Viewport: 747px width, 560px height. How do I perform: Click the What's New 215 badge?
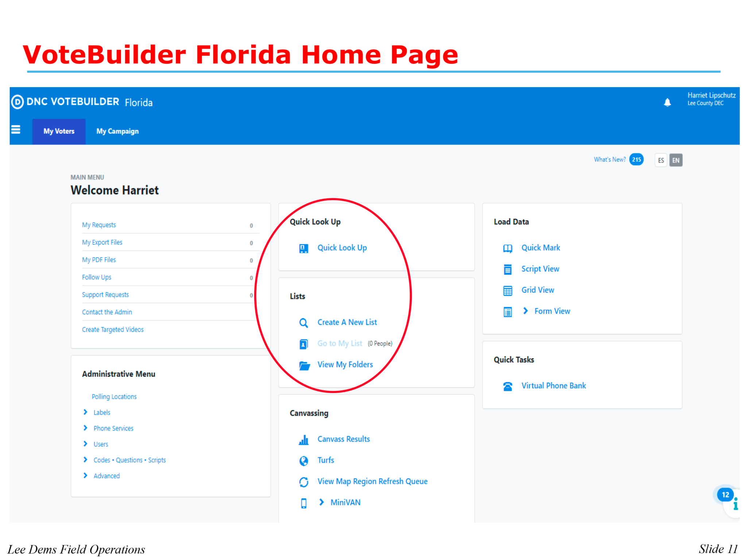click(x=636, y=159)
